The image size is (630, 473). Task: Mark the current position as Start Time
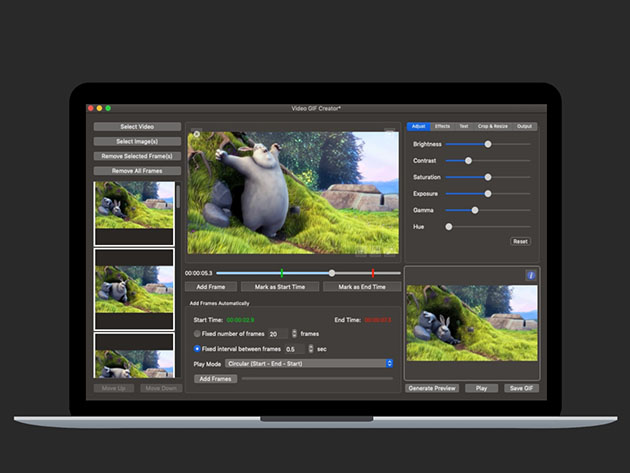(280, 287)
